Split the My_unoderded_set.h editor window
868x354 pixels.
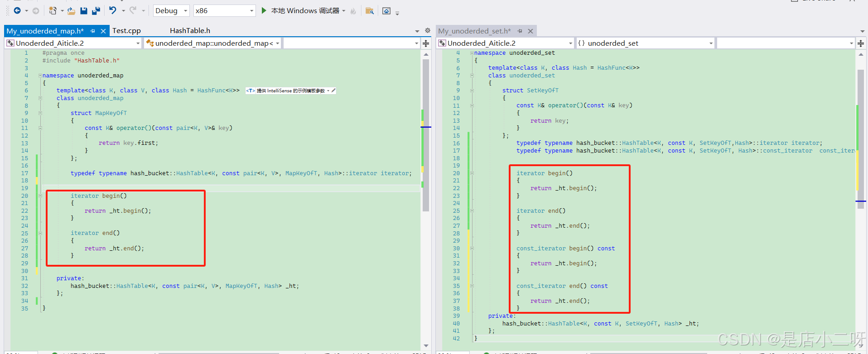(861, 43)
